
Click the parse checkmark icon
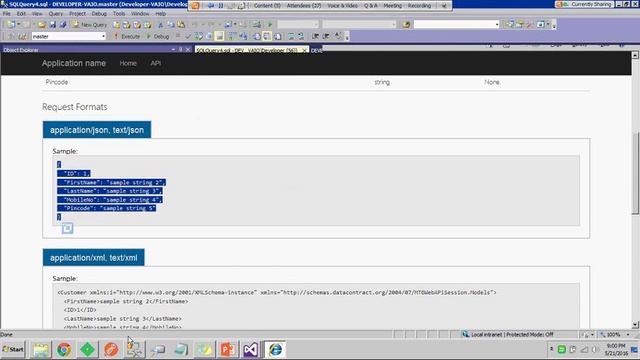tap(188, 36)
